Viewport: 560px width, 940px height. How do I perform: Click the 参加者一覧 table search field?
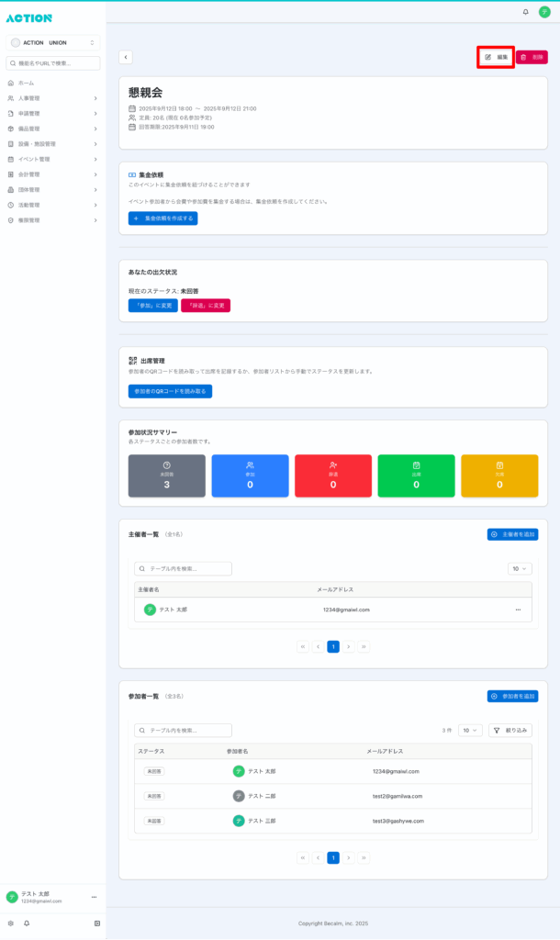184,731
